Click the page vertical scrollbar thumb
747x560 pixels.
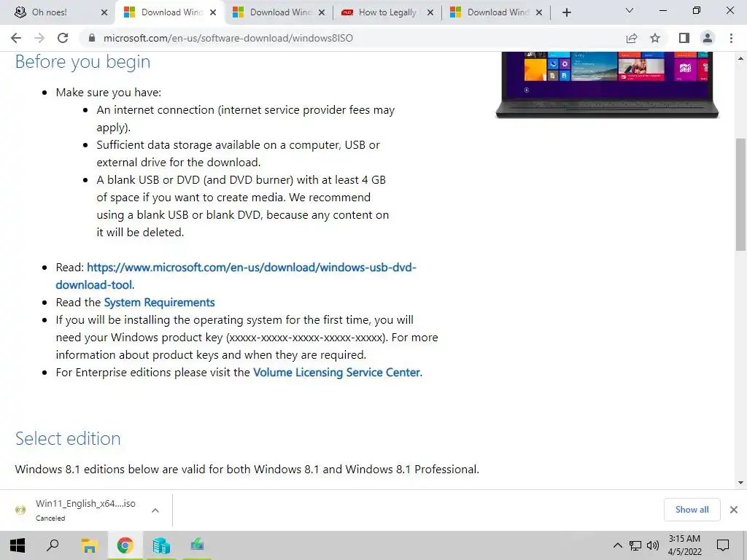click(740, 194)
